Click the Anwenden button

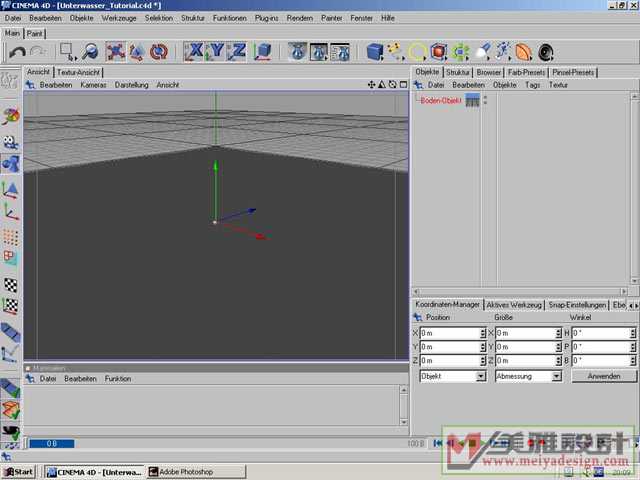[604, 376]
